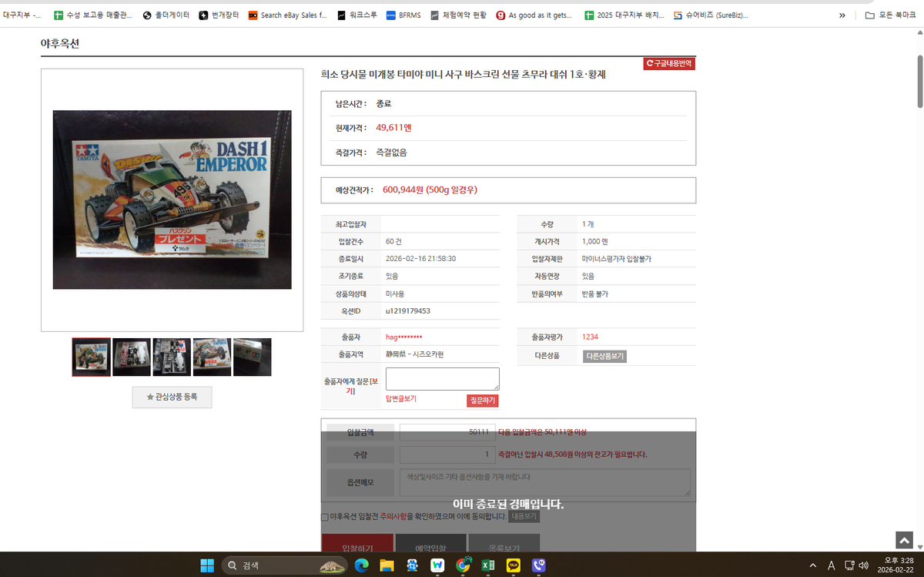Click the 질문하기 ask button
This screenshot has height=577, width=924.
point(482,401)
